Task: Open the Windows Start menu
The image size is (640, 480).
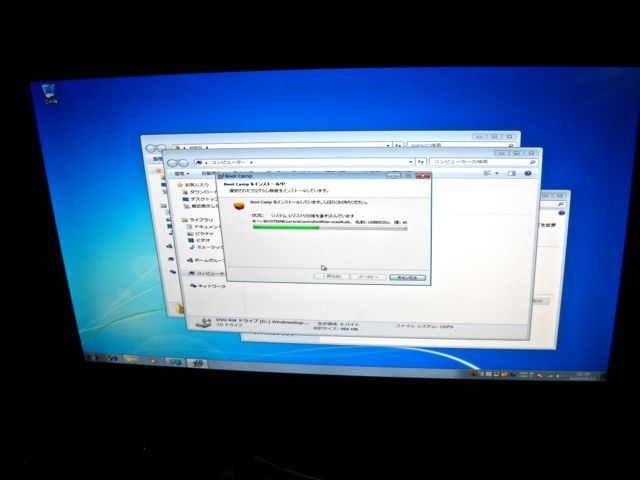Action: pyautogui.click(x=92, y=358)
